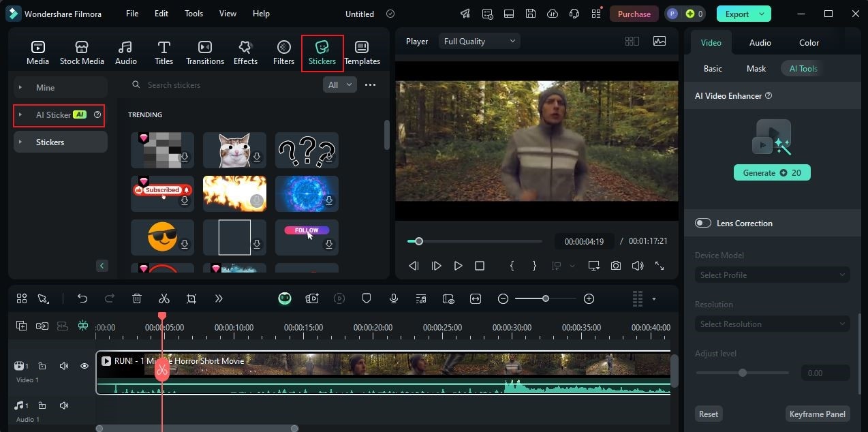Click in the Search stickers field
868x432 pixels.
tap(224, 84)
